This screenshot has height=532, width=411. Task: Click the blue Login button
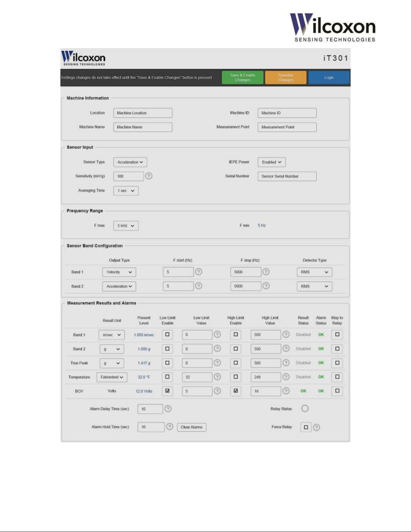pos(329,78)
